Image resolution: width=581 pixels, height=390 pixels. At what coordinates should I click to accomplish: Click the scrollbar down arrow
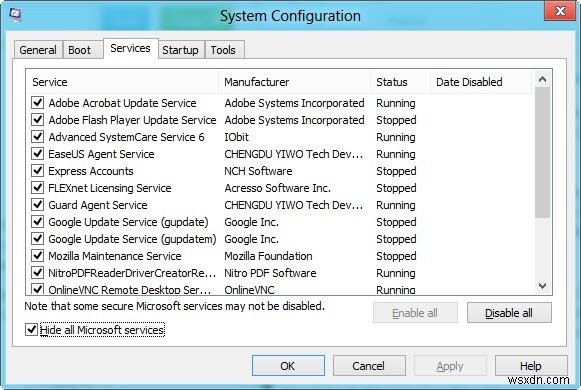coord(542,286)
